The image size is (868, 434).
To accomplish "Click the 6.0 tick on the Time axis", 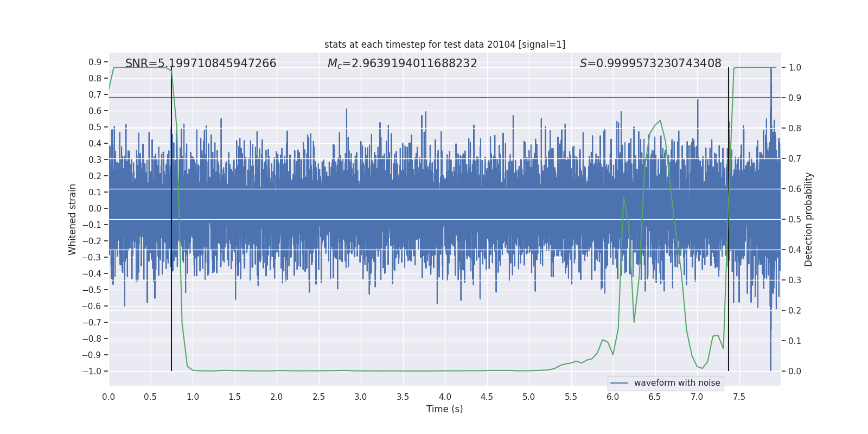I will pos(613,397).
